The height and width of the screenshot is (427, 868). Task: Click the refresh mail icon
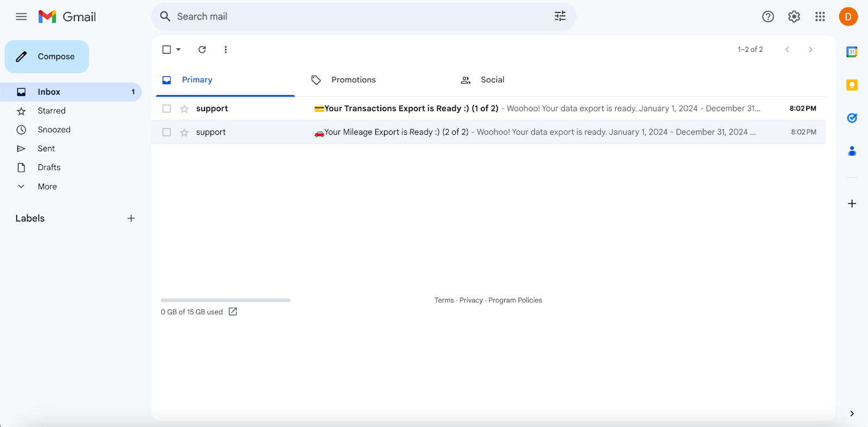coord(202,49)
